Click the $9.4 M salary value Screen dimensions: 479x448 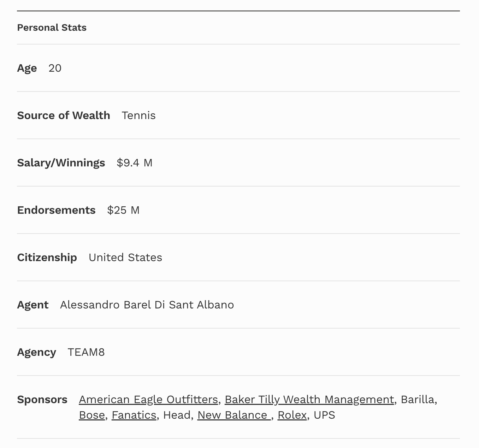(135, 163)
